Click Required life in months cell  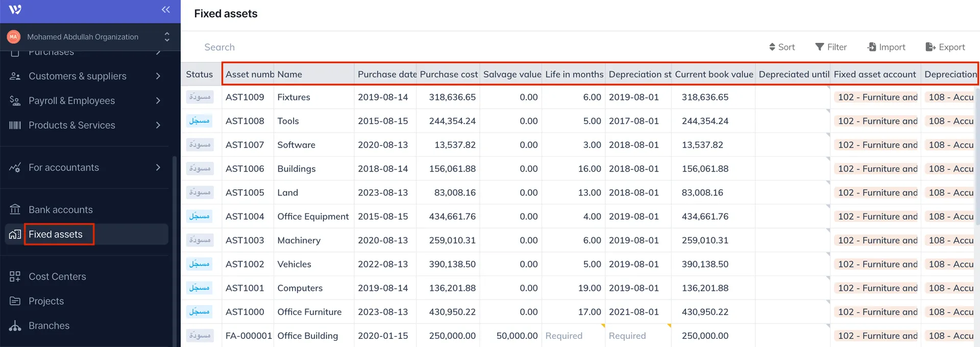click(x=574, y=336)
